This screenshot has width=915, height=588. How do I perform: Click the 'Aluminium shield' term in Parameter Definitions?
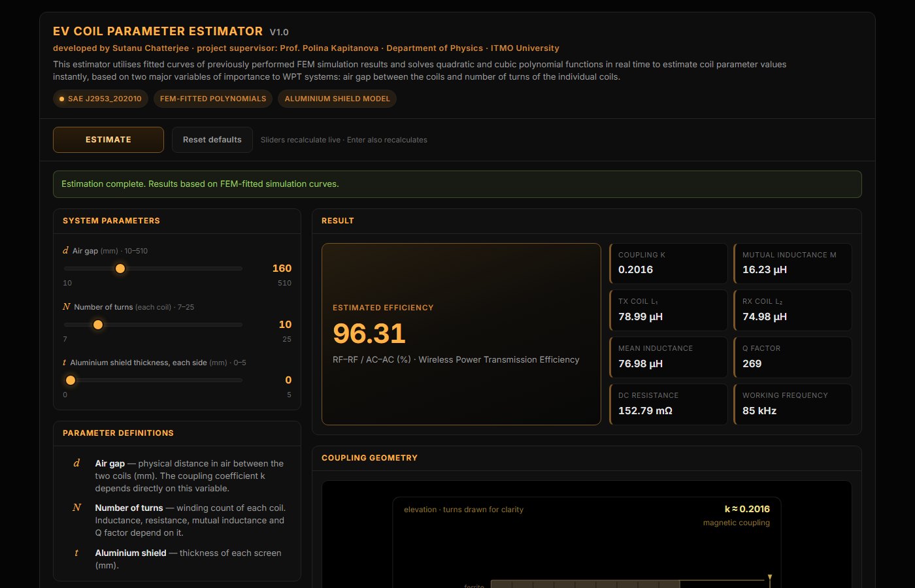click(131, 553)
